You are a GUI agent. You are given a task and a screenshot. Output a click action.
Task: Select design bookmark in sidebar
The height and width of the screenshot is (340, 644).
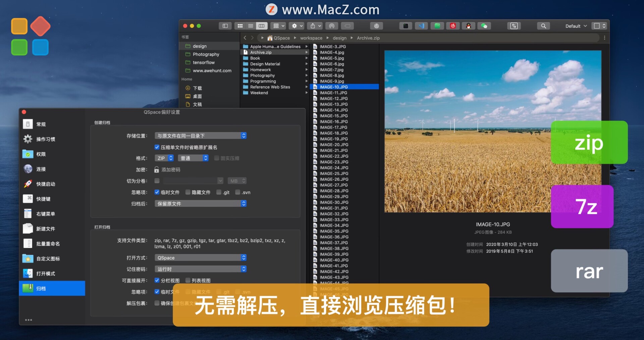pos(209,46)
